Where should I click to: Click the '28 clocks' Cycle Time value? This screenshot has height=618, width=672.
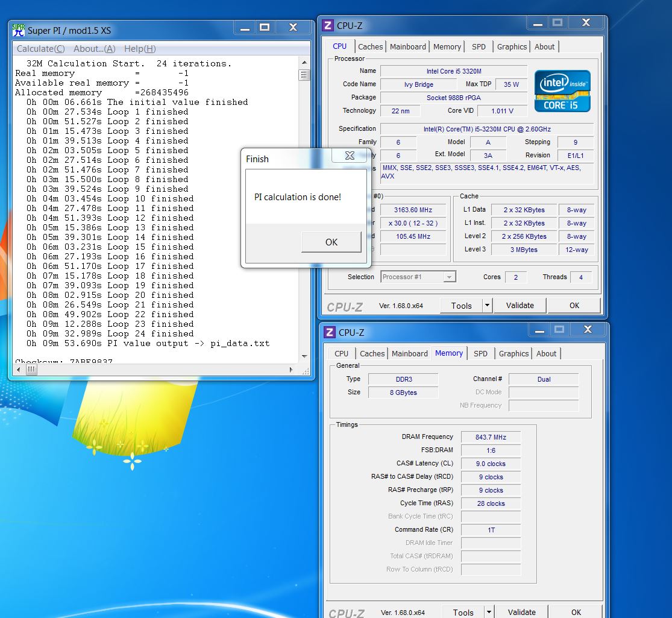(491, 503)
